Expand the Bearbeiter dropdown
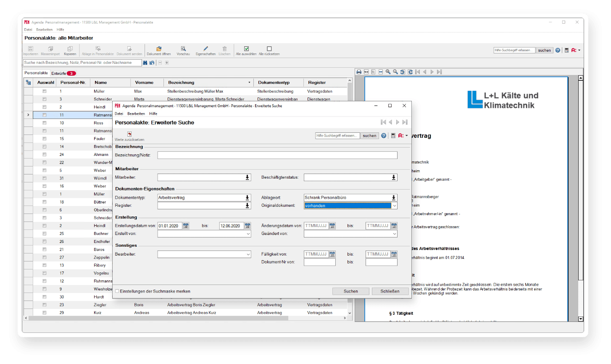Screen dimensions: 611x364 click(x=248, y=254)
